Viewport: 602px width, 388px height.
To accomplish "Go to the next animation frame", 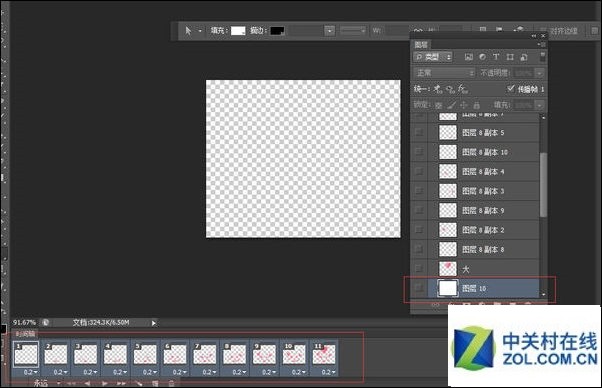I will coord(121,383).
